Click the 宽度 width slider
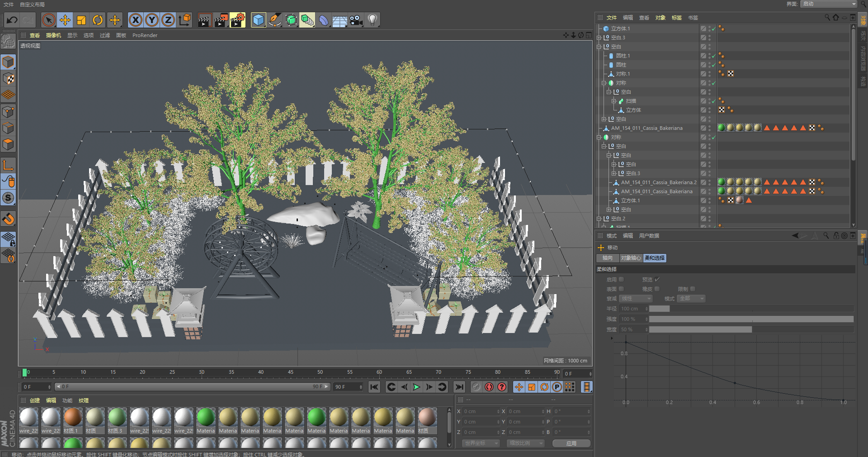 click(x=751, y=329)
